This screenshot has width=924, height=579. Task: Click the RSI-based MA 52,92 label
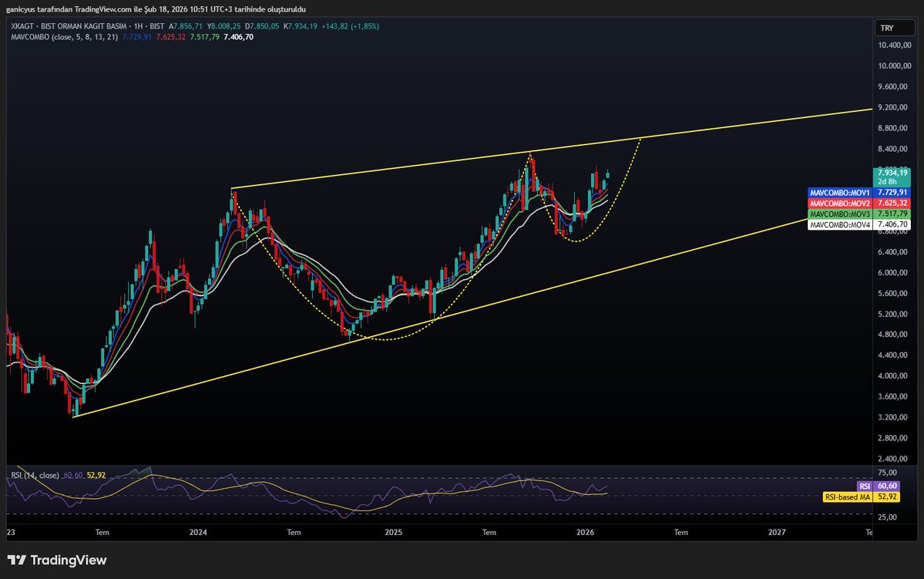861,497
